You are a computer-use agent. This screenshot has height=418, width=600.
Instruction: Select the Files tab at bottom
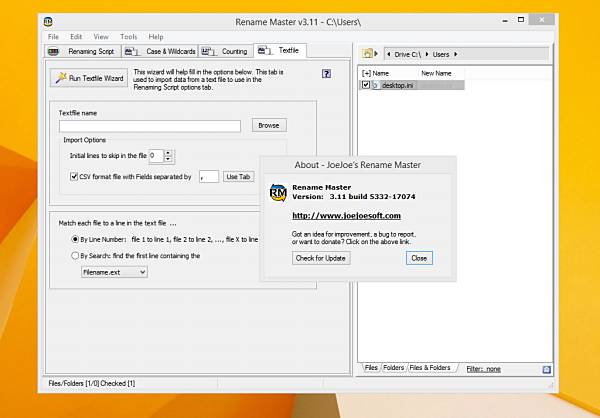(371, 368)
